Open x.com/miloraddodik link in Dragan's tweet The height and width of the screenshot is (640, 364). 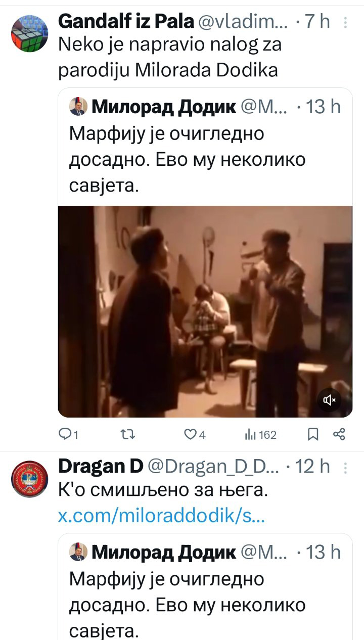(x=162, y=517)
